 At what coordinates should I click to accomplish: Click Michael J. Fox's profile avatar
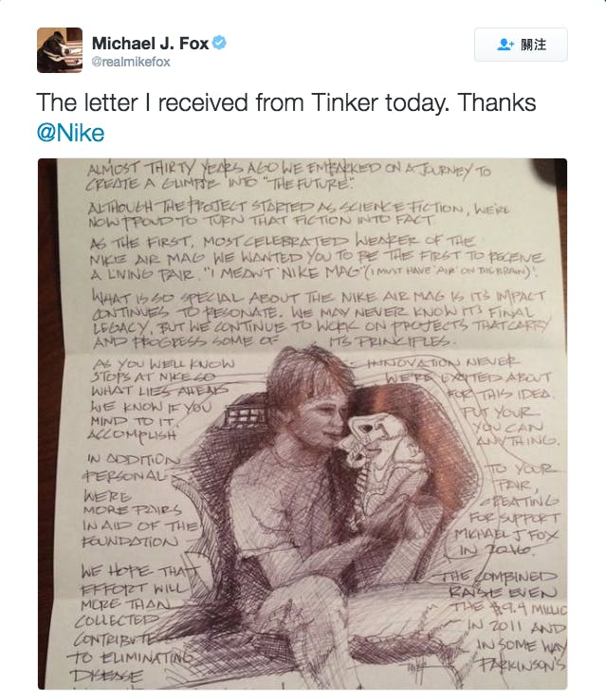pyautogui.click(x=60, y=50)
